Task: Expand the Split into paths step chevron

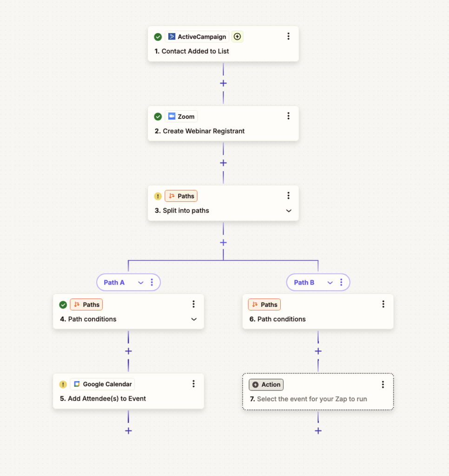Action: tap(289, 211)
